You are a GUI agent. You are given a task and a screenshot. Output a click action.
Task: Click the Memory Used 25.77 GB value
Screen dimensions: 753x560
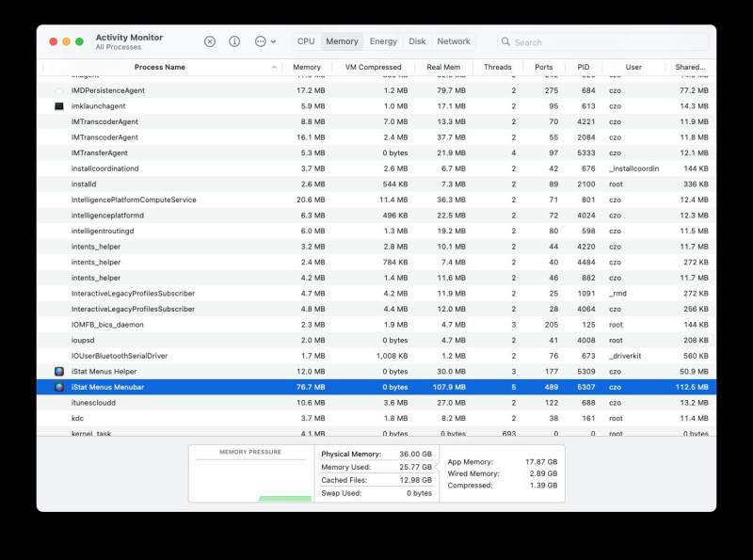tap(415, 467)
